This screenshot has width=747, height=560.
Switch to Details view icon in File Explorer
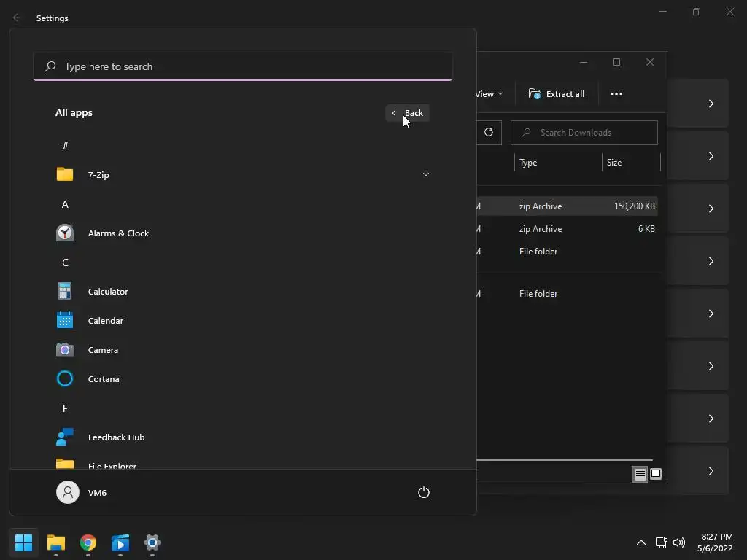pyautogui.click(x=640, y=474)
